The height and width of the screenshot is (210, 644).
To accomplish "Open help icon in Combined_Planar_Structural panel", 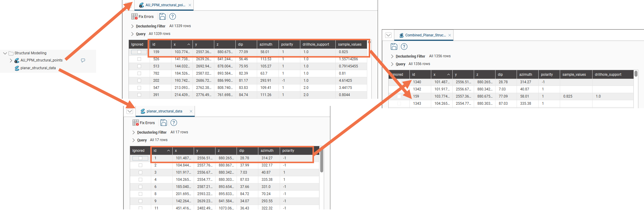I will point(404,47).
